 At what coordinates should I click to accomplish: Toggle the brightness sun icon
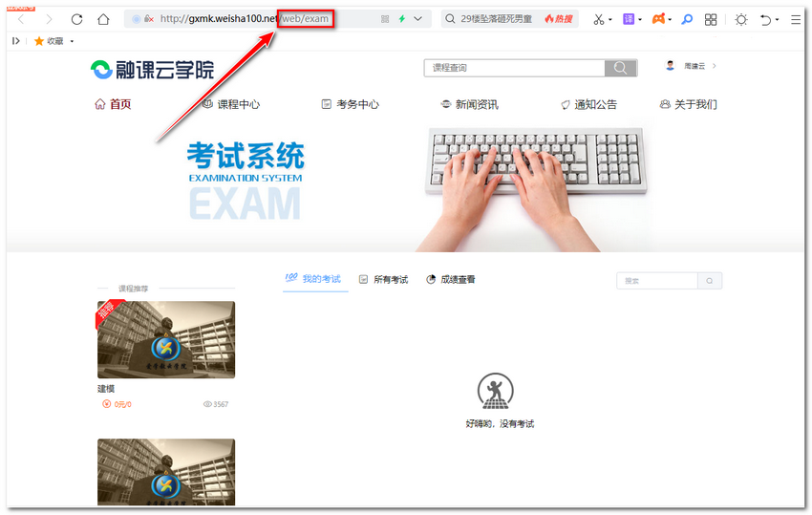741,19
